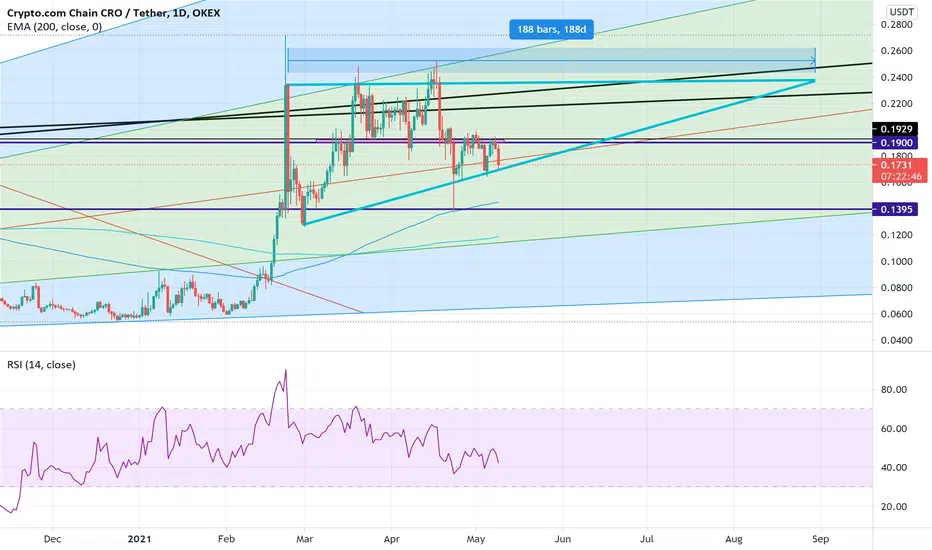Select the '188 bars, 188d' measurement label
The height and width of the screenshot is (550, 932).
(551, 29)
